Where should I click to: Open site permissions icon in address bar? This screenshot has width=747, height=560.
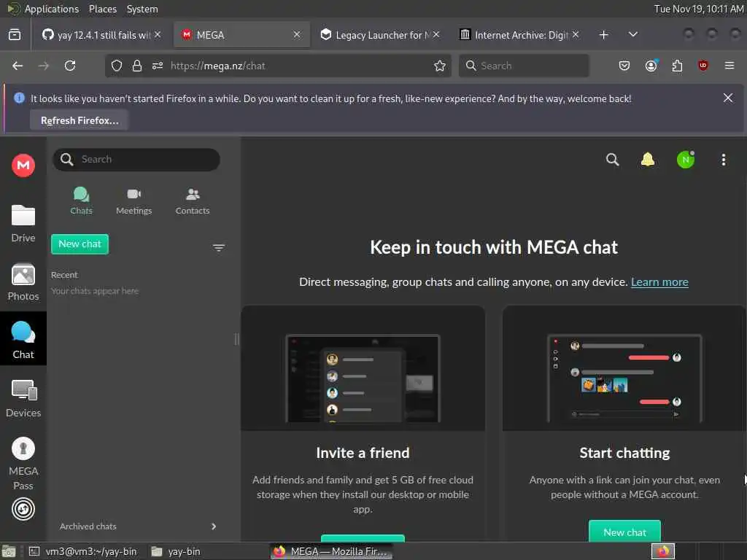pyautogui.click(x=158, y=66)
